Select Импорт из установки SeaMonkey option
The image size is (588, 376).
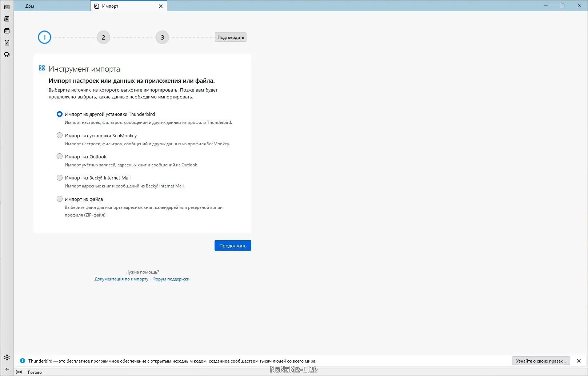pos(60,135)
